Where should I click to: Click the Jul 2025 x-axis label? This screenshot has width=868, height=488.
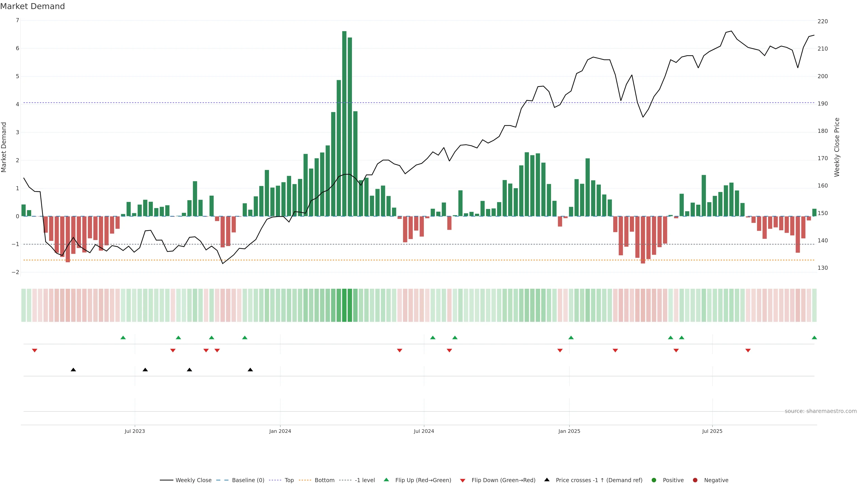(712, 431)
